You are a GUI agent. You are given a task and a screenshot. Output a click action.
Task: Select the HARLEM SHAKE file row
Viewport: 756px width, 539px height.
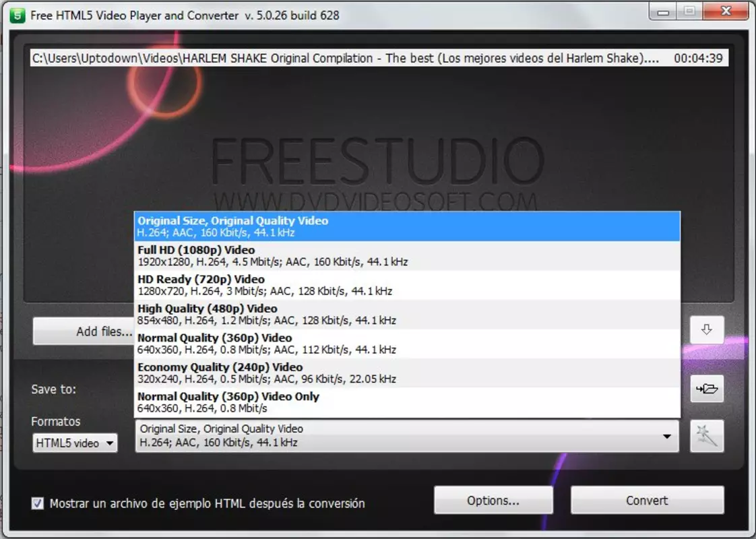tap(379, 59)
